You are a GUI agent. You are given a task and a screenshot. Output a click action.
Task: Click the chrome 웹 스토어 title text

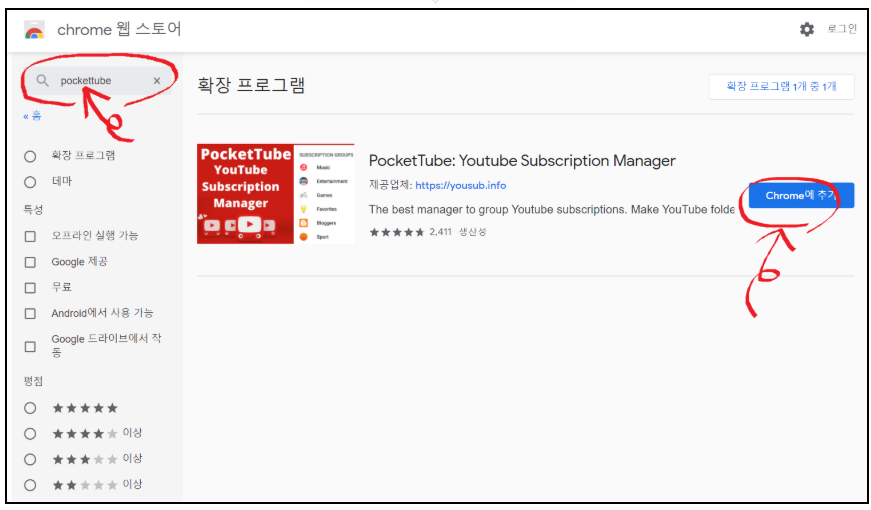tap(119, 29)
